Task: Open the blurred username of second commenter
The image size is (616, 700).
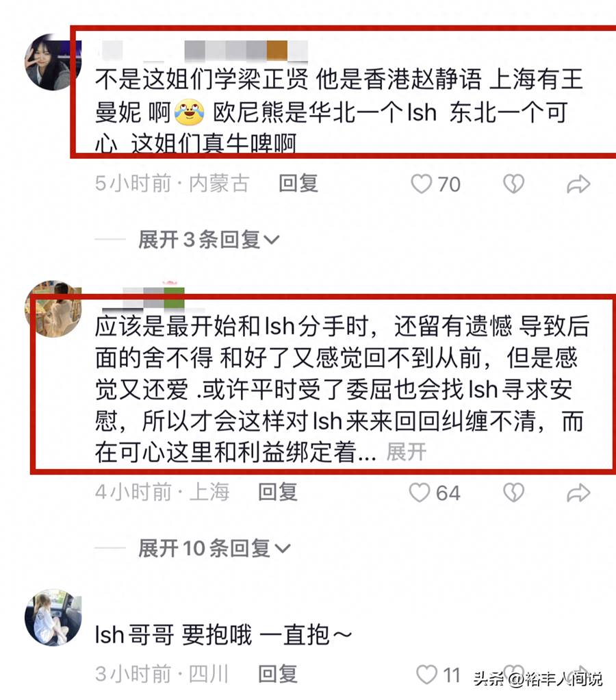Action: click(x=143, y=297)
